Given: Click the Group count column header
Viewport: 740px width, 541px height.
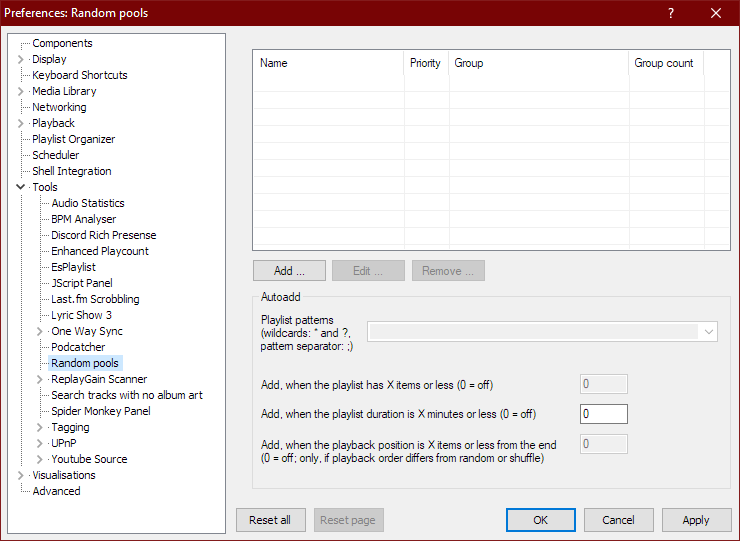Looking at the screenshot, I should 666,63.
